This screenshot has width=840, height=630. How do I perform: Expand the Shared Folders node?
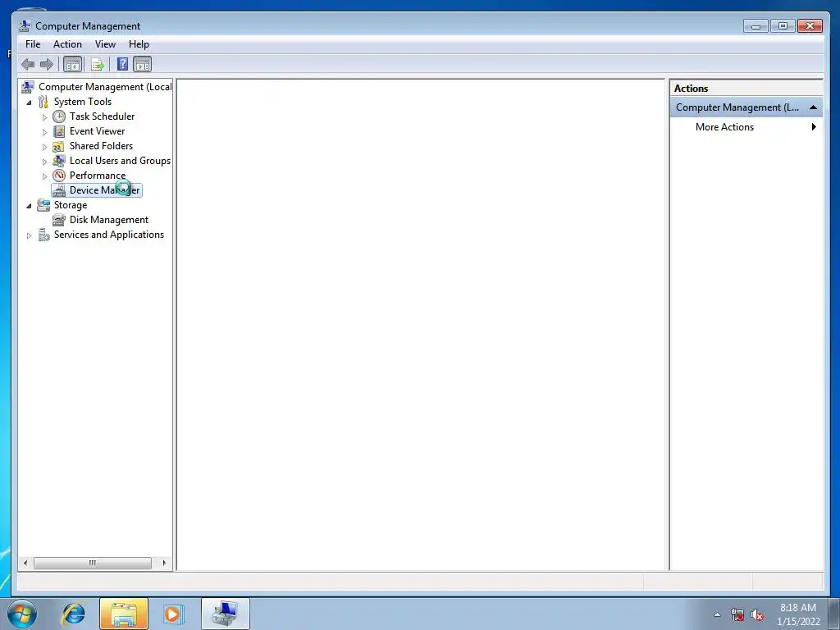45,147
